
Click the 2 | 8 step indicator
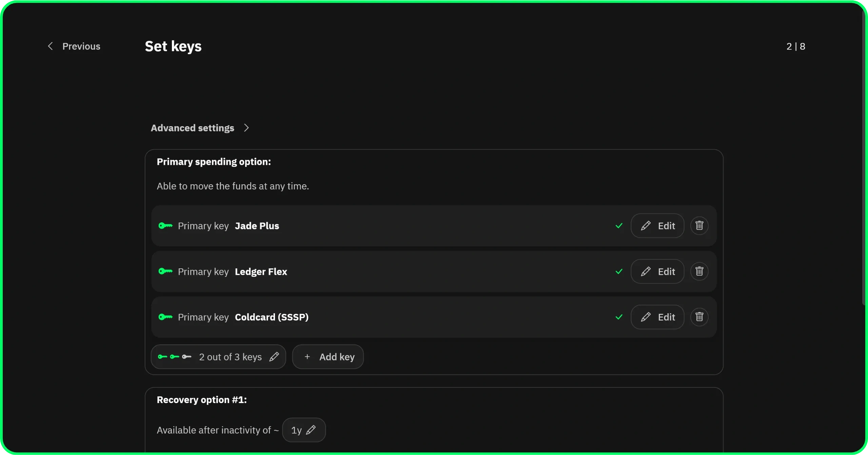pos(795,46)
